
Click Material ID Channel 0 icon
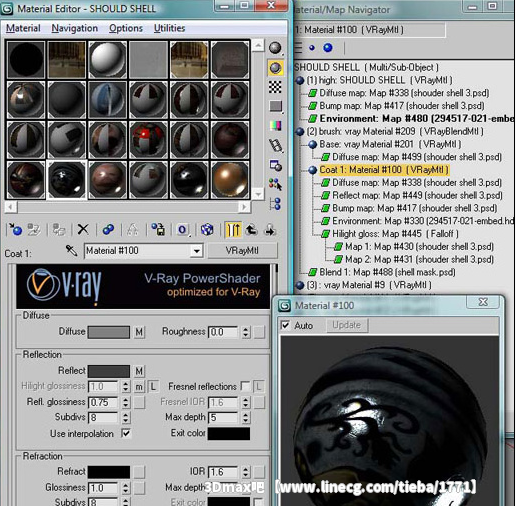click(182, 229)
